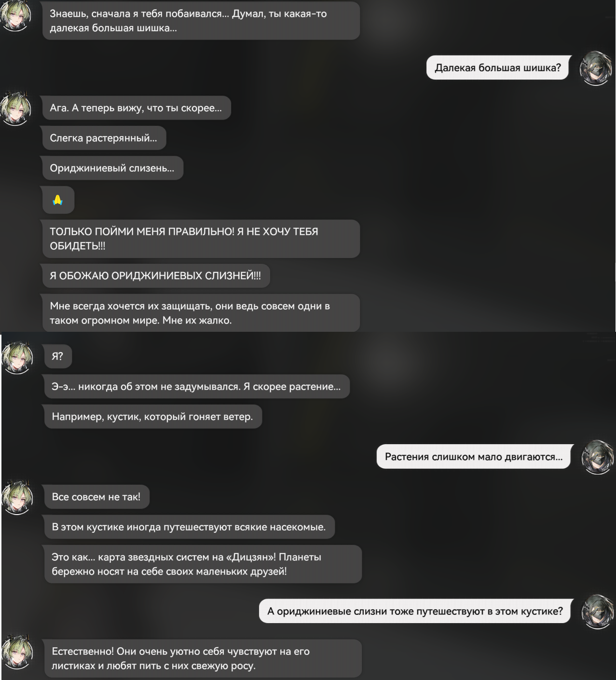Click the 'ТОЛЬКО ПОЙМИ МЕНЯ ПРАВИЛЬНО!' message
The height and width of the screenshot is (680, 616).
point(201,239)
